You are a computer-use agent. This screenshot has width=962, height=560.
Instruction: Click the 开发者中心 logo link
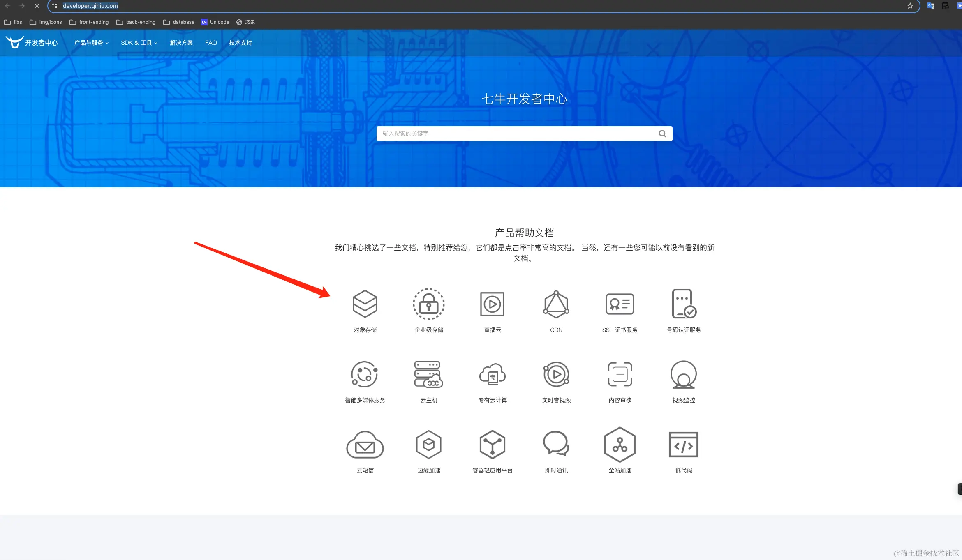[x=32, y=42]
